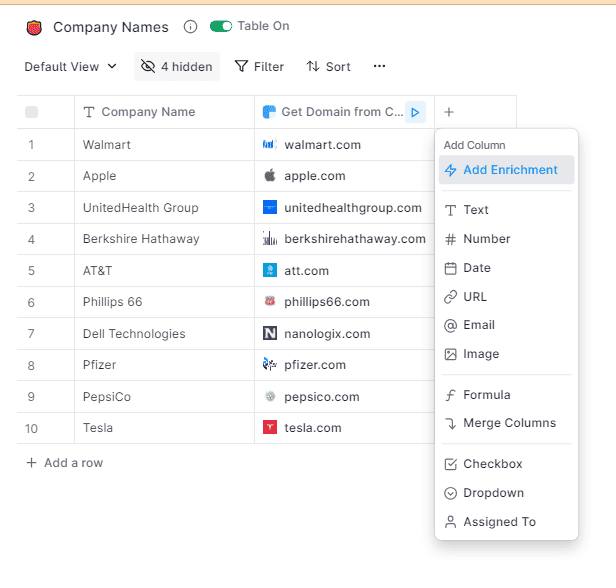Click the tesla.com domain cell
The height and width of the screenshot is (588, 616).
(344, 428)
